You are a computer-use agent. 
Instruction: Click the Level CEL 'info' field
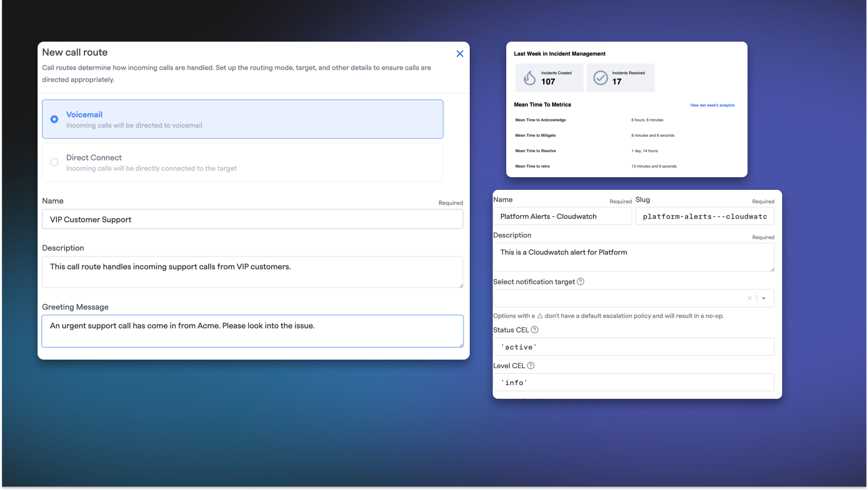[634, 383]
